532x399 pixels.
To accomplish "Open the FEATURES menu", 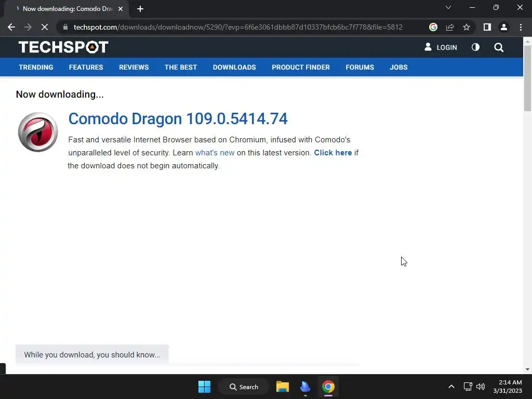I will pos(86,67).
